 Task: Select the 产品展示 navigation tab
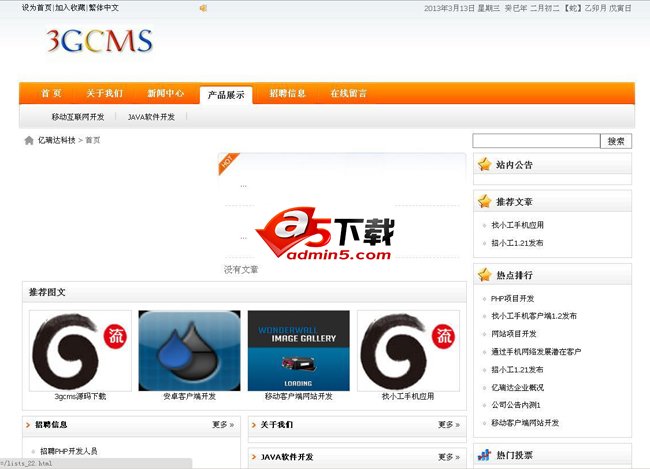pyautogui.click(x=226, y=95)
